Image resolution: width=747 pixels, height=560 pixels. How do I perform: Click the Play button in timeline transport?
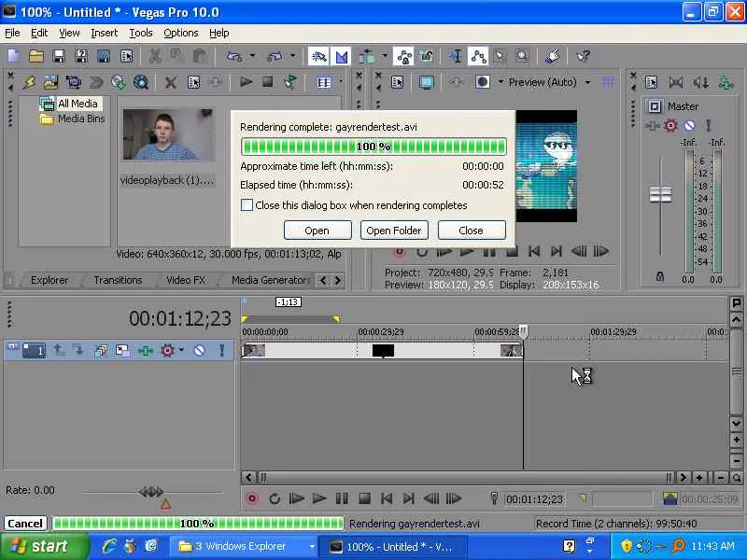318,498
